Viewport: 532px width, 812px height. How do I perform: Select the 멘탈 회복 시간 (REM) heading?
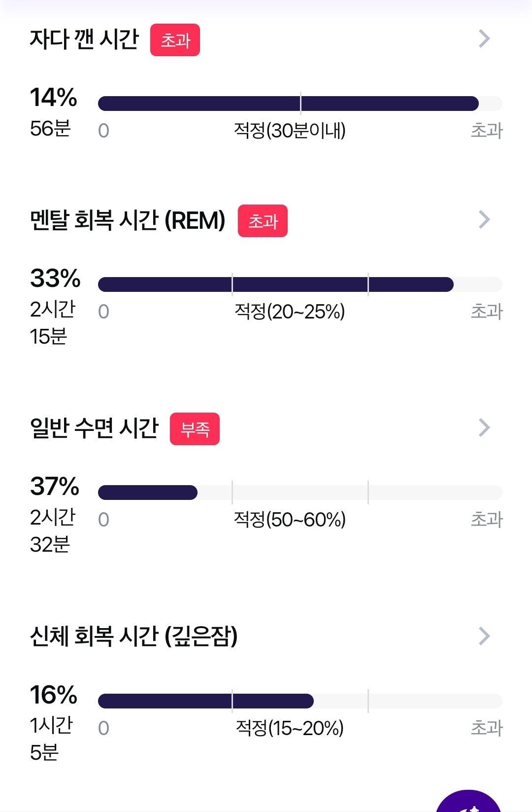[128, 220]
